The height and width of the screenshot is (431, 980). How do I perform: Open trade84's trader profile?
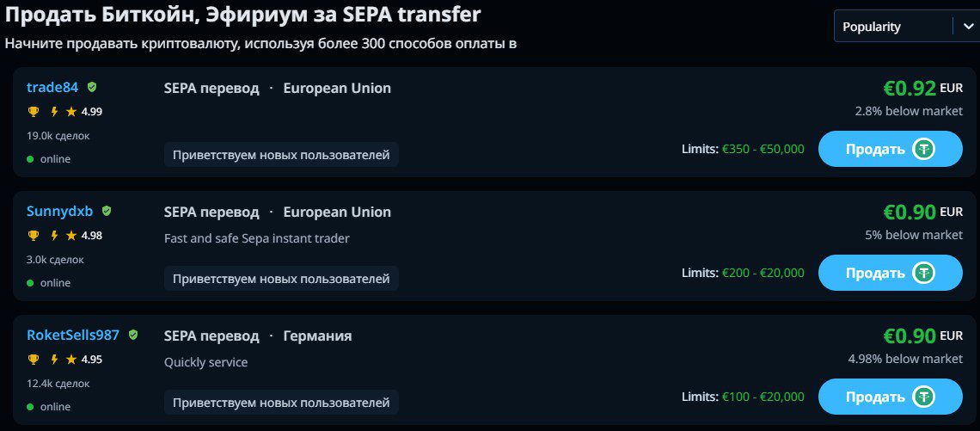[52, 88]
